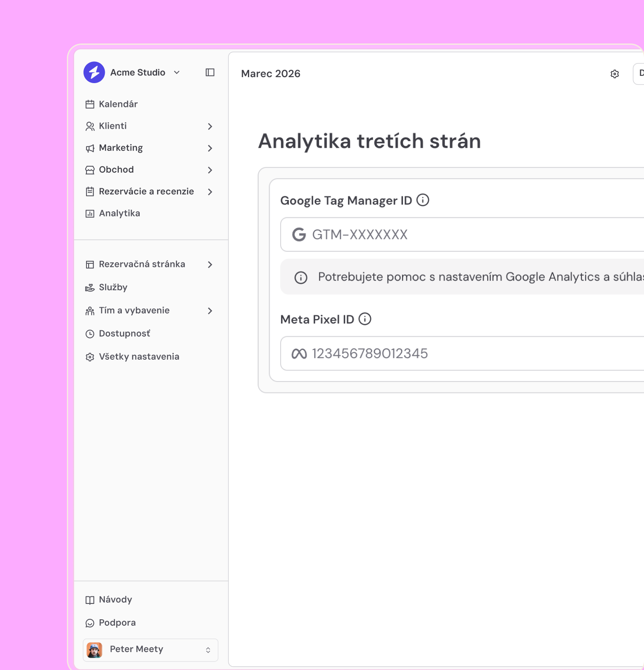644x670 pixels.
Task: Click the Acme Studio lightning logo
Action: [x=94, y=72]
